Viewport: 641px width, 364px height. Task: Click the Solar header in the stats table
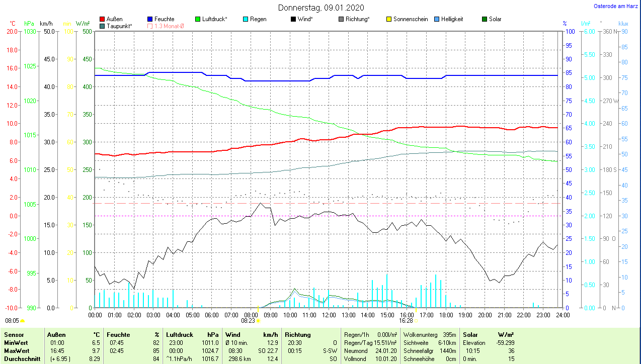(470, 335)
